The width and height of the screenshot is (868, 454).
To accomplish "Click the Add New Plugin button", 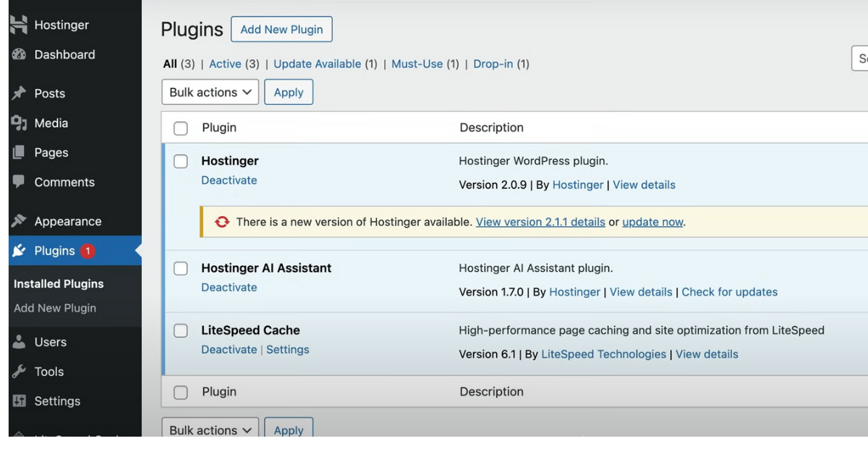I will pyautogui.click(x=281, y=29).
